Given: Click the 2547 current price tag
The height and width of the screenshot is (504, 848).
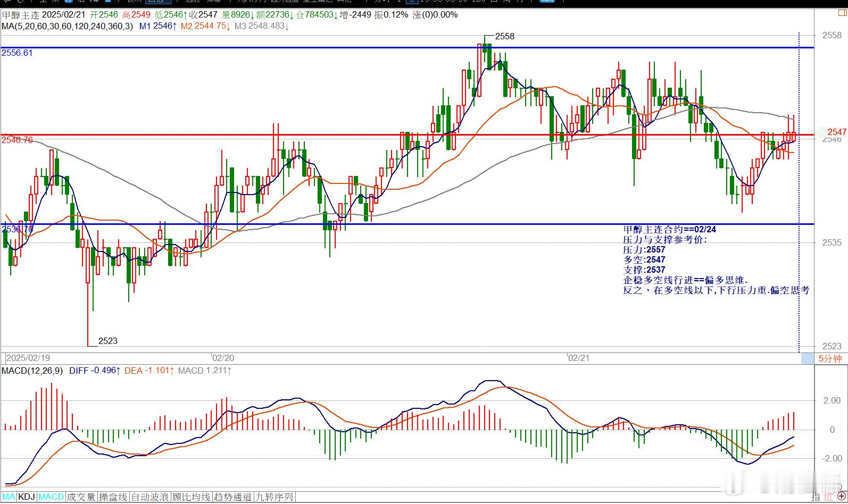Looking at the screenshot, I should (837, 132).
